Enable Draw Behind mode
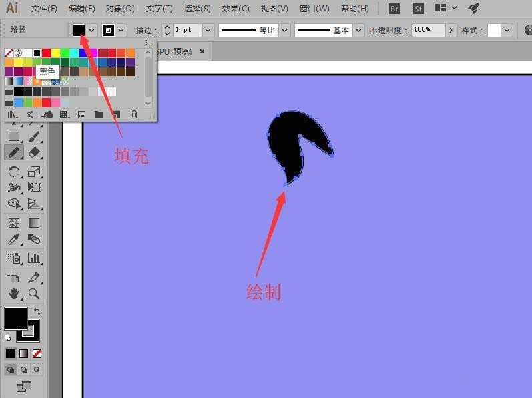Viewport: 532px width, 398px height. [24, 369]
